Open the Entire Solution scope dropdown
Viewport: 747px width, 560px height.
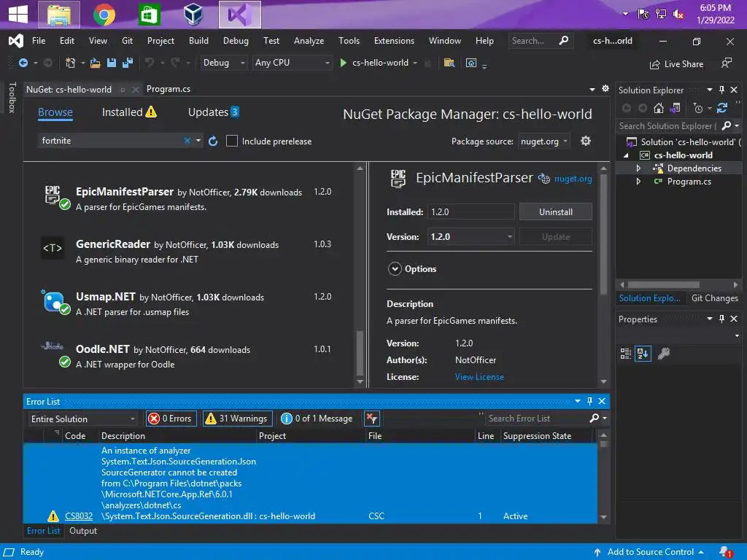point(83,419)
